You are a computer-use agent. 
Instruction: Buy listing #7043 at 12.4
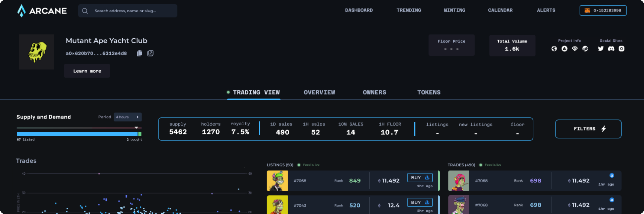(x=420, y=202)
